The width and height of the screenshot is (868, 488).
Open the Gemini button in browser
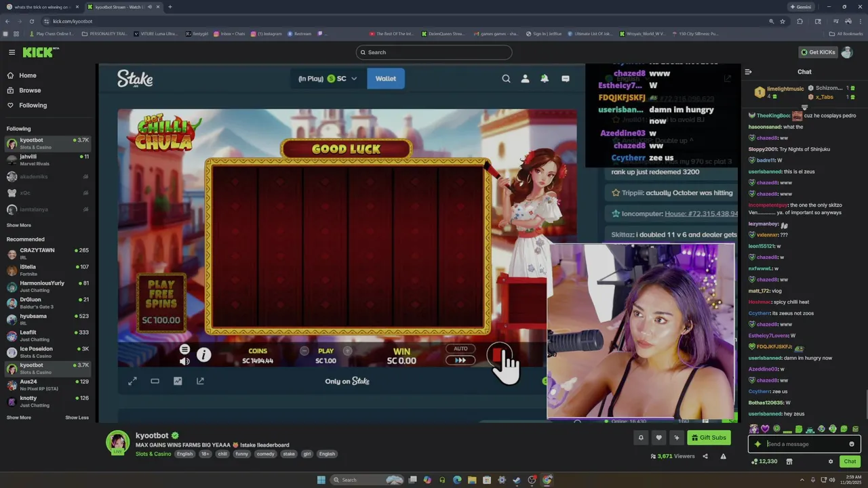801,7
